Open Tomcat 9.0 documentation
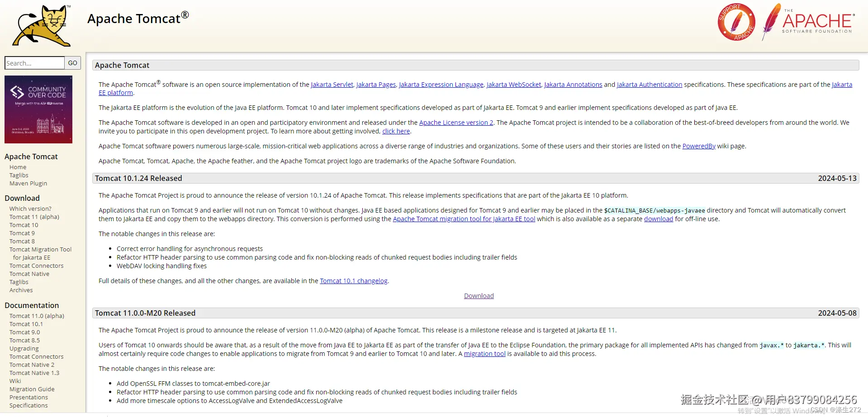 click(x=24, y=332)
